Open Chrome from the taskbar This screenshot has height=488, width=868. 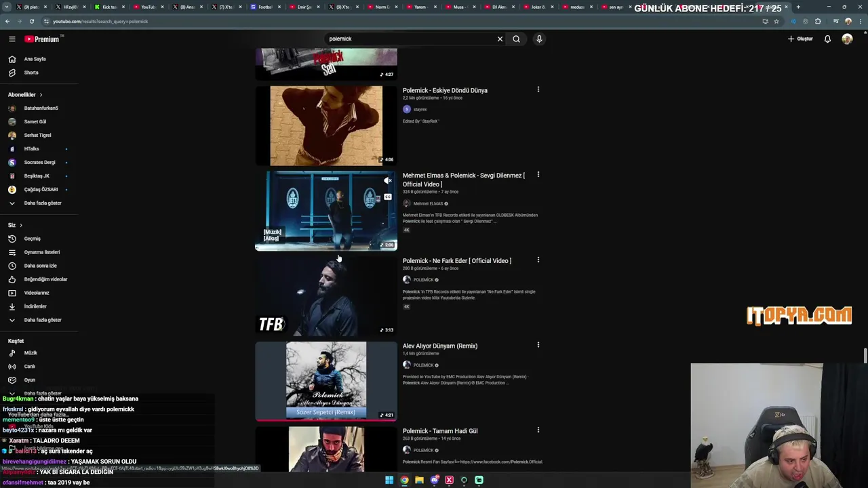click(404, 480)
